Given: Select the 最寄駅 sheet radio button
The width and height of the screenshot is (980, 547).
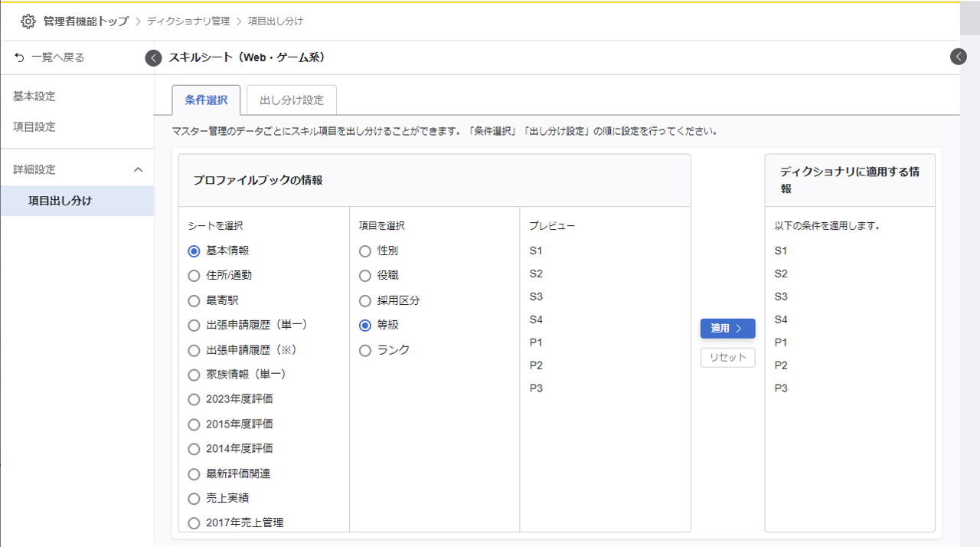Looking at the screenshot, I should [194, 300].
